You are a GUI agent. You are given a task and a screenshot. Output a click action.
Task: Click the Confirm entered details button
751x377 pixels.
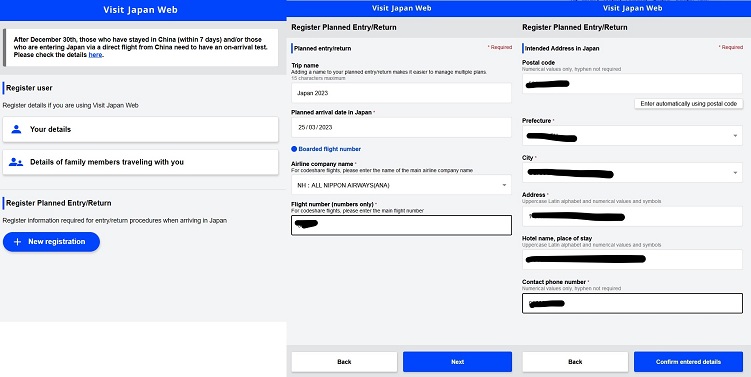[x=688, y=362]
